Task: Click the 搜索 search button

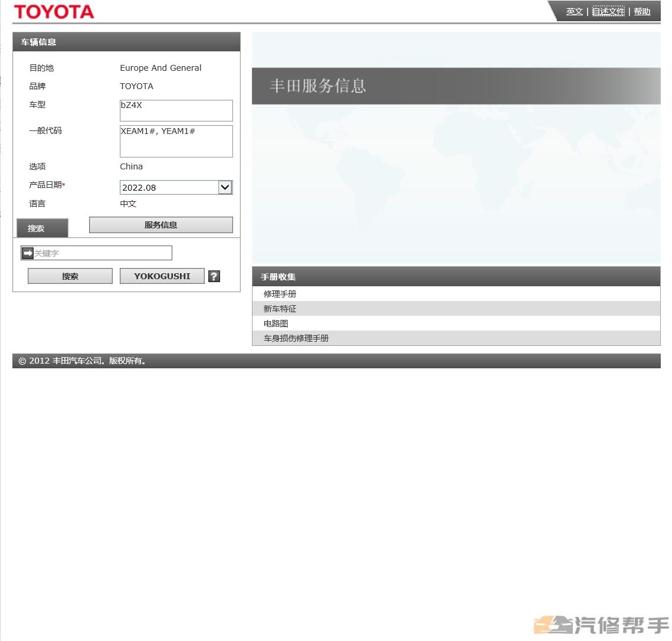Action: click(x=70, y=276)
